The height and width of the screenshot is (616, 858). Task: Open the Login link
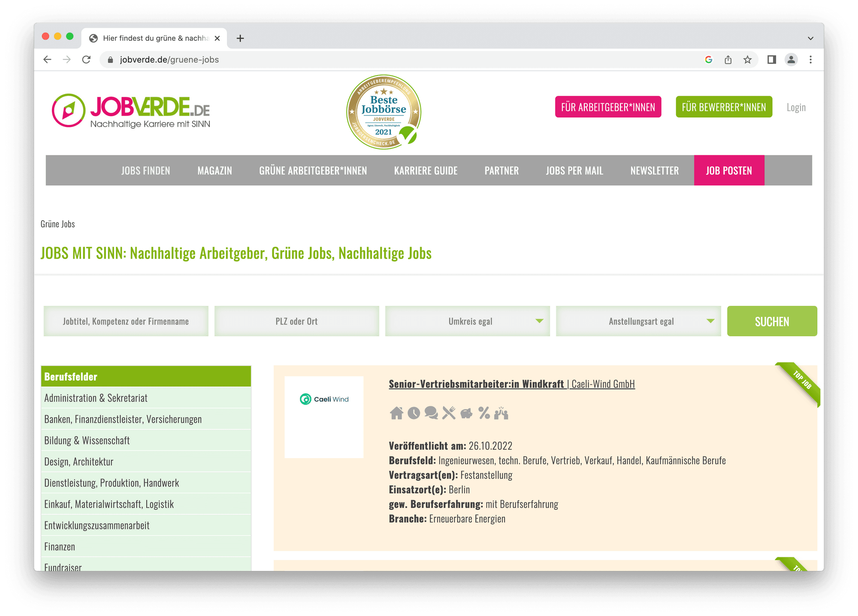796,107
